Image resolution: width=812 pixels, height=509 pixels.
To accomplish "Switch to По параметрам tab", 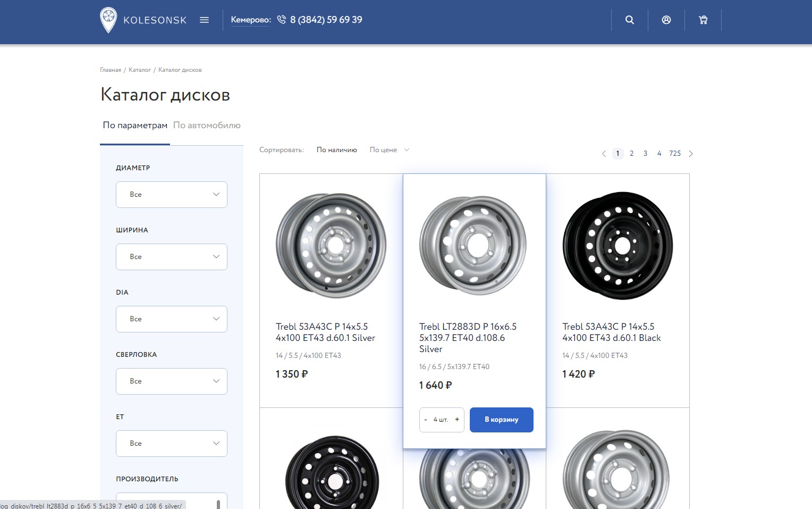I will [135, 126].
